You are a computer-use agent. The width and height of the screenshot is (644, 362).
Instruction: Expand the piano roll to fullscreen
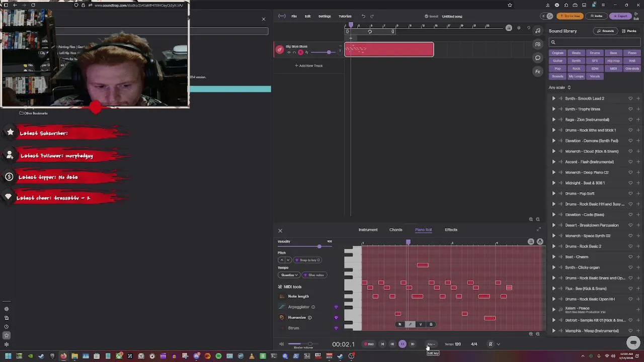pyautogui.click(x=538, y=230)
